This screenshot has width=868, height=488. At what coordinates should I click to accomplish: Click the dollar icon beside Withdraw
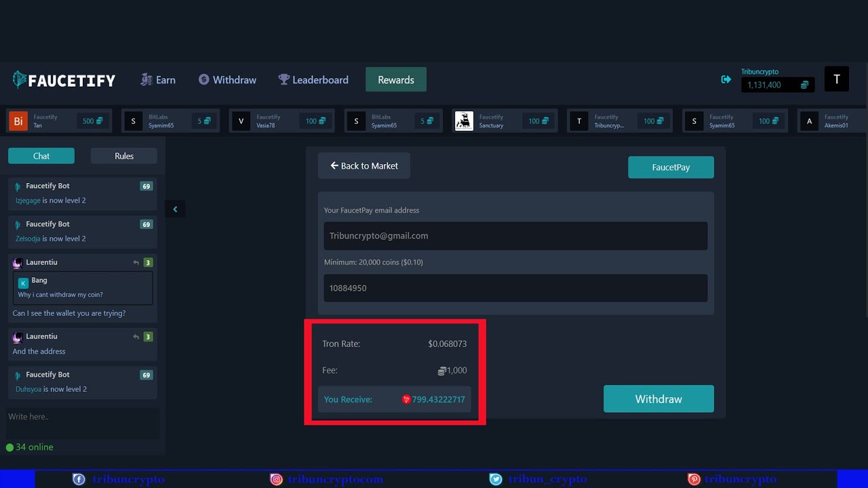point(203,79)
